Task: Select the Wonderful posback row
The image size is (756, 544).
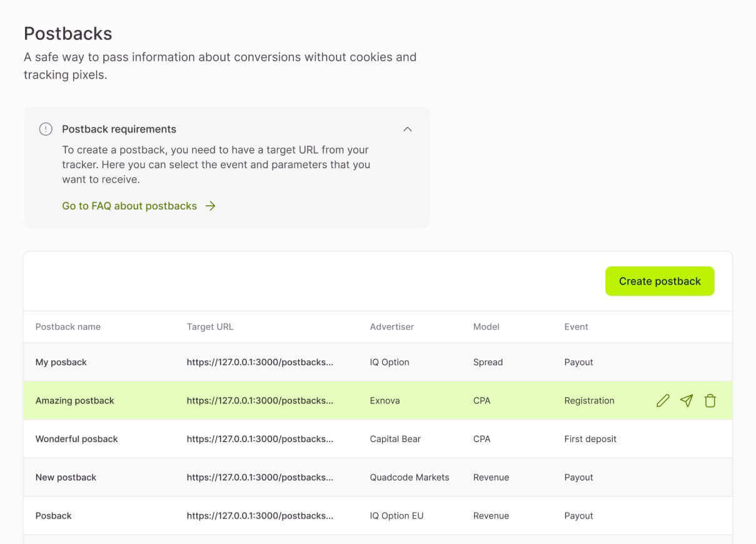Action: (x=77, y=439)
